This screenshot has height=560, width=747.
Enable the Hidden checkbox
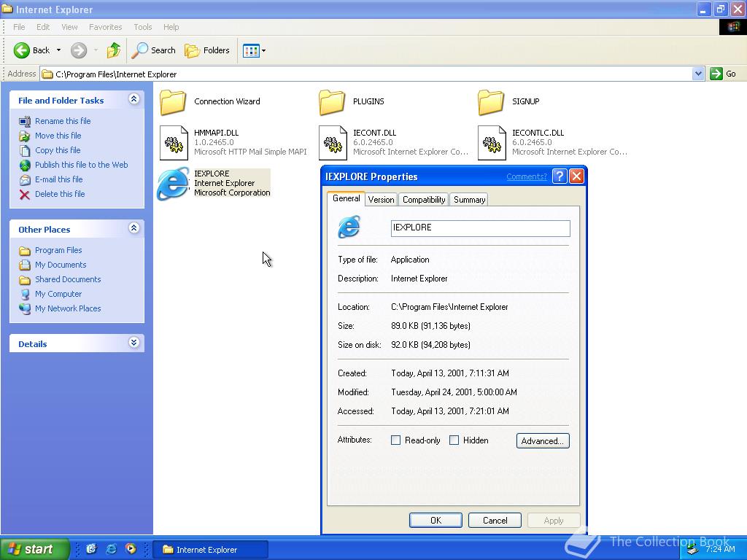pyautogui.click(x=454, y=440)
